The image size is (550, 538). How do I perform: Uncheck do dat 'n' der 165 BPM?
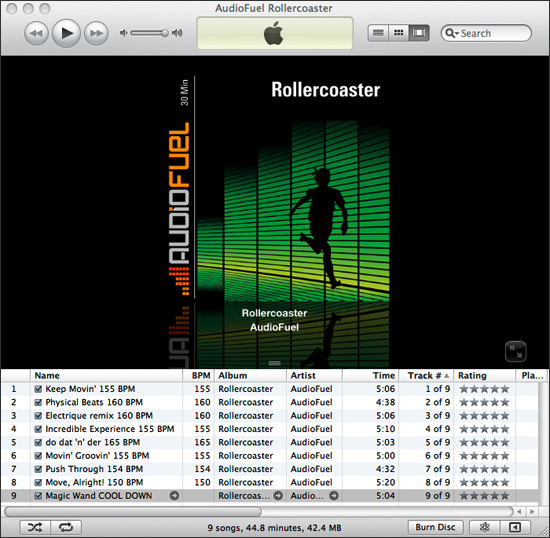point(38,442)
